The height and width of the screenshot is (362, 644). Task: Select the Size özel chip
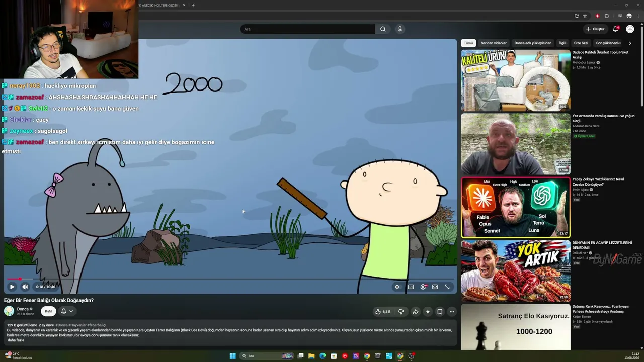(x=581, y=43)
